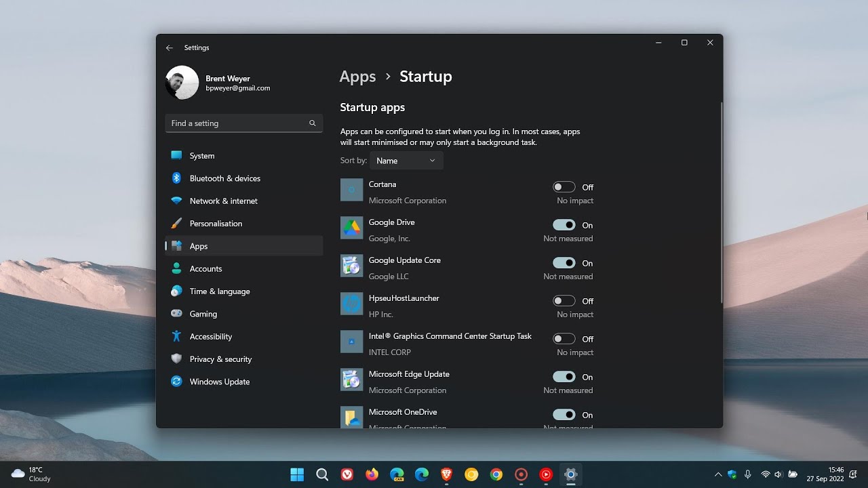The height and width of the screenshot is (488, 868).
Task: Open the Sort by Name dropdown
Action: 406,161
